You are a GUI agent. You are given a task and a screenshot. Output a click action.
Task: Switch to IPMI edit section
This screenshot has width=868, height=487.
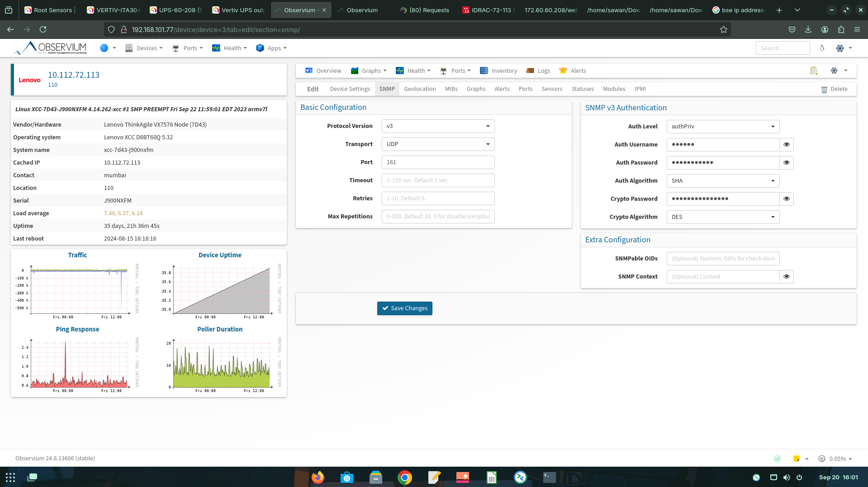pyautogui.click(x=640, y=89)
